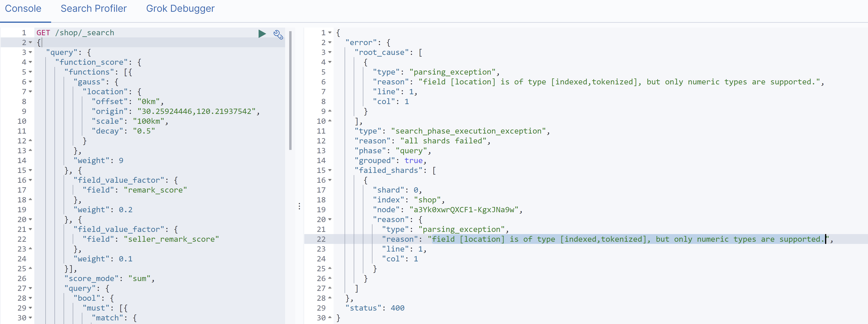Viewport: 868px width, 324px height.
Task: Fold the second field_value_factor block at line 21
Action: coord(31,229)
